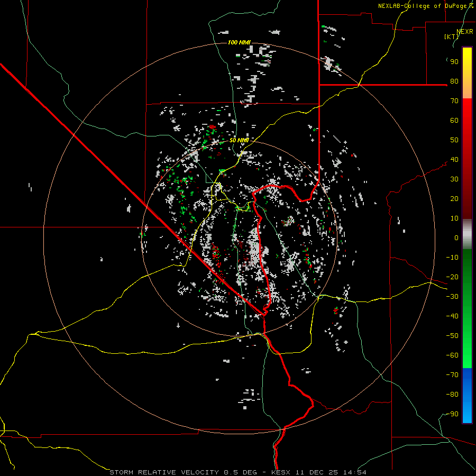Screen dimensions: 476x476
Task: Click the -60 value on the velocity scale
Action: pyautogui.click(x=452, y=355)
